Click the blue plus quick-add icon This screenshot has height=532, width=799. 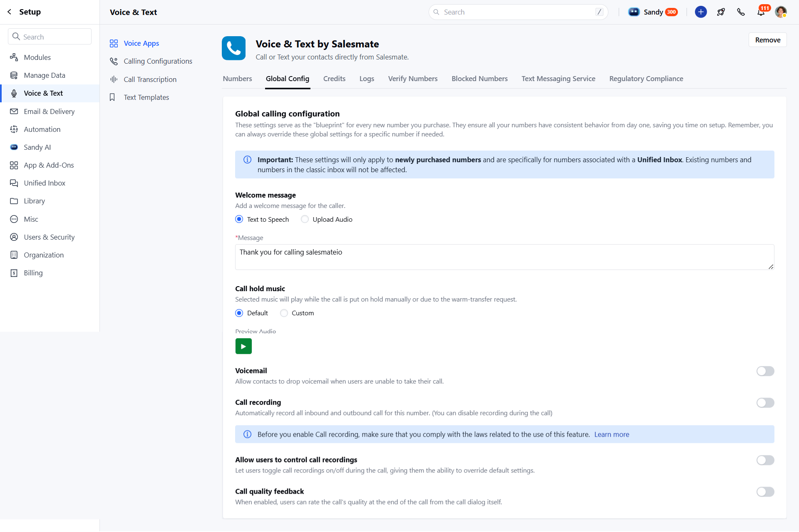coord(701,12)
